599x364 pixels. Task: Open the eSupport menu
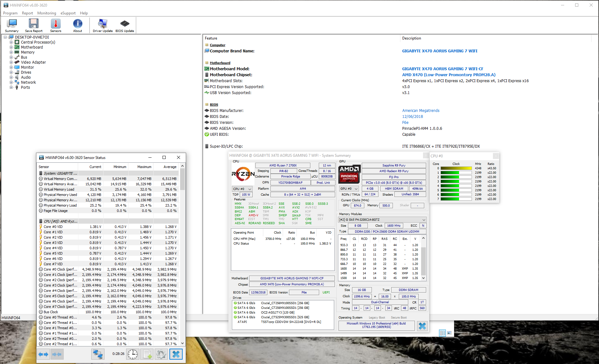pos(68,13)
